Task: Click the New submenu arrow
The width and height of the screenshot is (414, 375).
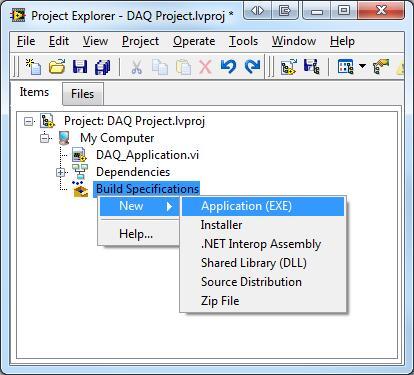Action: (x=169, y=206)
